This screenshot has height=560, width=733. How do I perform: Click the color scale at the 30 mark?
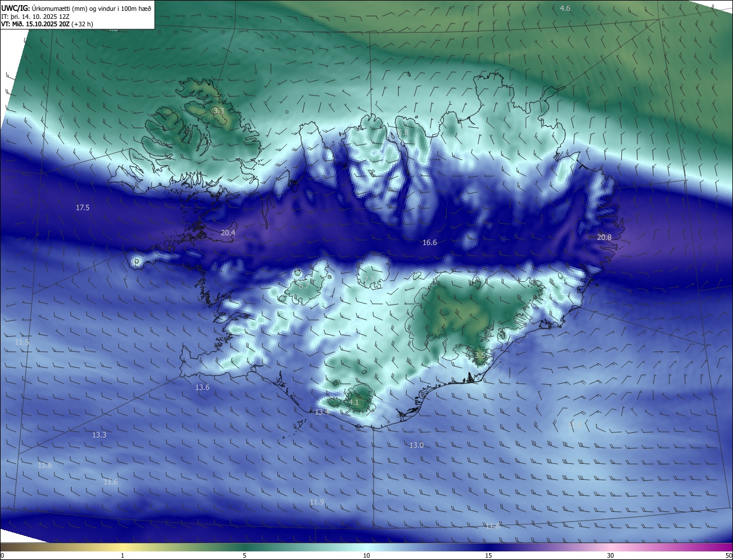click(610, 555)
